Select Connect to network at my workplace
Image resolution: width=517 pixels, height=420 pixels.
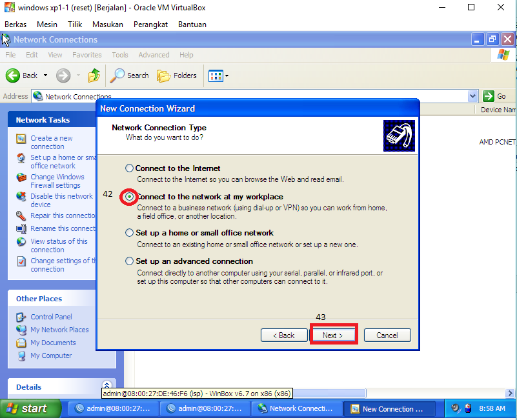tap(129, 197)
